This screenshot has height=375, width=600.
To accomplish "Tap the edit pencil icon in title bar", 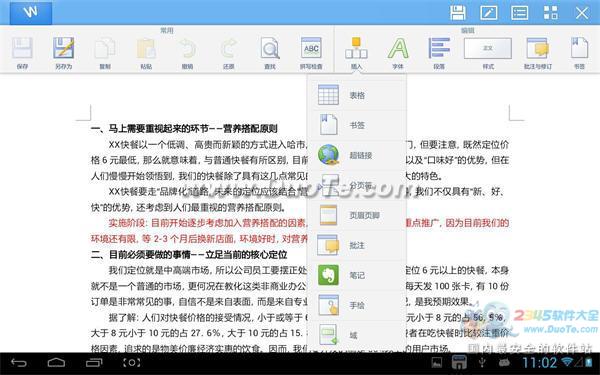I will pos(489,13).
